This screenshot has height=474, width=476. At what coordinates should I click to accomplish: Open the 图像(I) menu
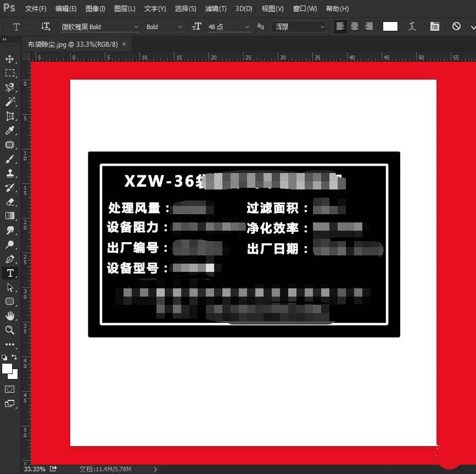tap(95, 8)
